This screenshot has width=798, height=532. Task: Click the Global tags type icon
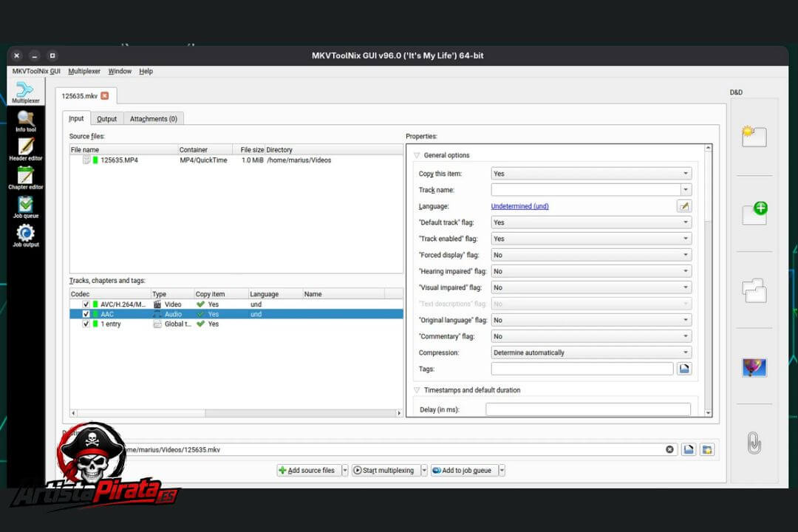pos(157,324)
